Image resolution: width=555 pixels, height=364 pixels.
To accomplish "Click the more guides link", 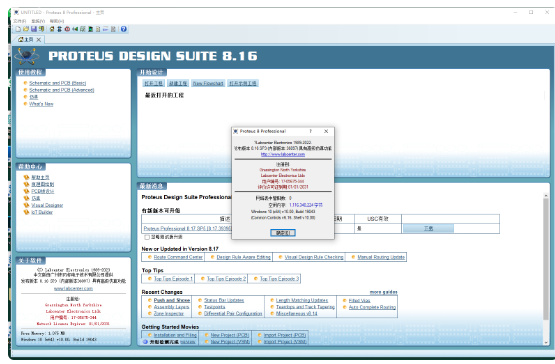I will (x=383, y=292).
